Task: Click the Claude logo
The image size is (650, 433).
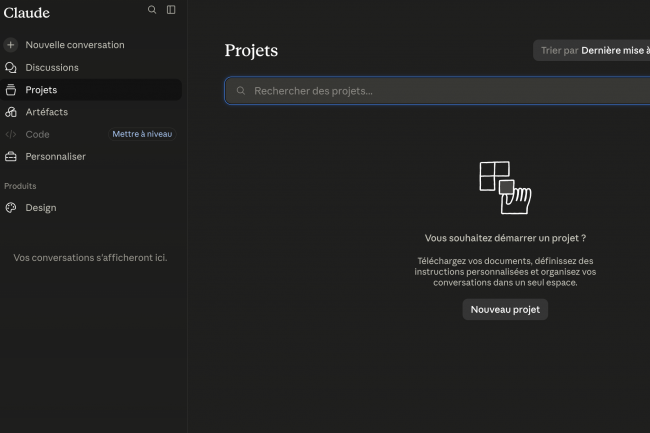Action: (x=27, y=13)
